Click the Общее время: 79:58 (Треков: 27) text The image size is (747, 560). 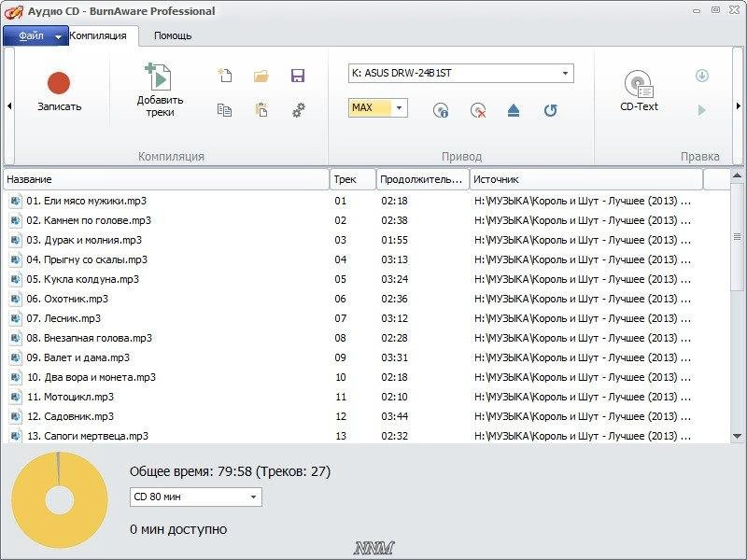(230, 471)
